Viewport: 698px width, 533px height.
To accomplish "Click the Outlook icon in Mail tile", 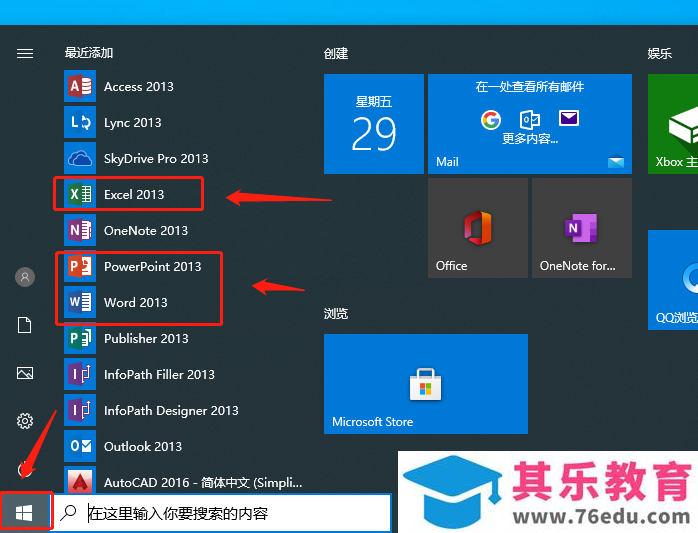I will (x=530, y=119).
